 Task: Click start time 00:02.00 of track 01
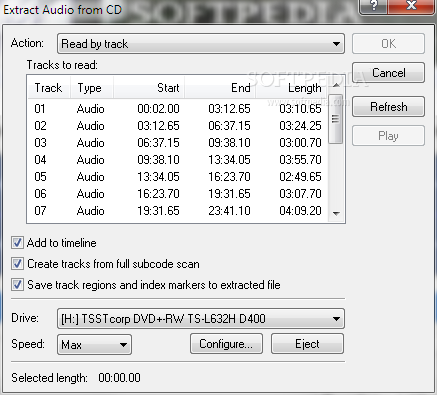tap(158, 109)
